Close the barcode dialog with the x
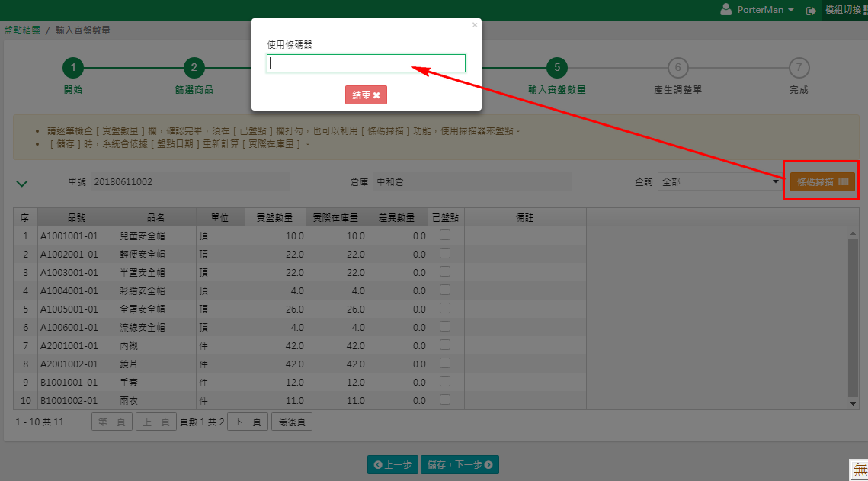Screen dimensions: 868x481 [475, 25]
